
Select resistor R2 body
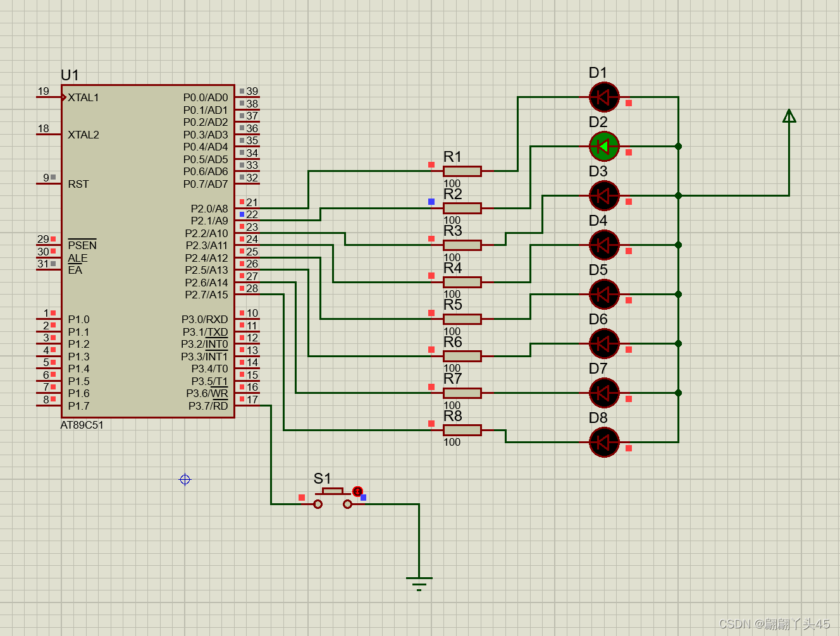(462, 208)
